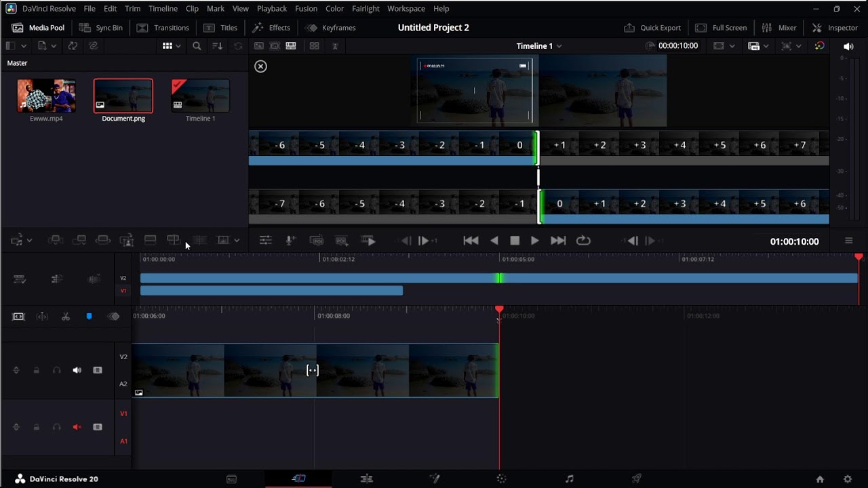Go to the Deliver page rocket icon
Image resolution: width=868 pixels, height=488 pixels.
point(636,479)
